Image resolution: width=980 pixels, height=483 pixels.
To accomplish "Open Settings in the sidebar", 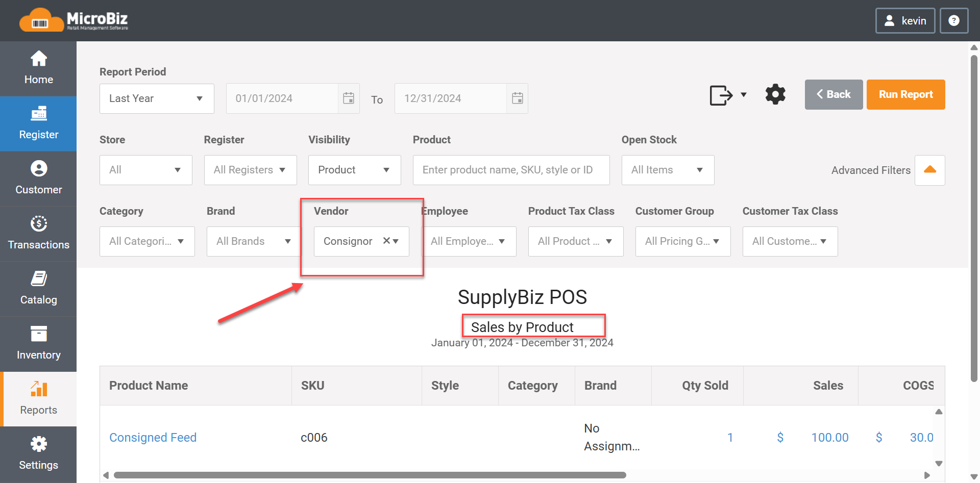I will point(38,454).
